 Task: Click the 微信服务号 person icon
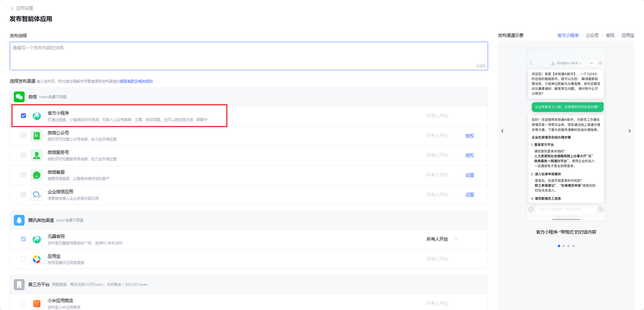[37, 155]
